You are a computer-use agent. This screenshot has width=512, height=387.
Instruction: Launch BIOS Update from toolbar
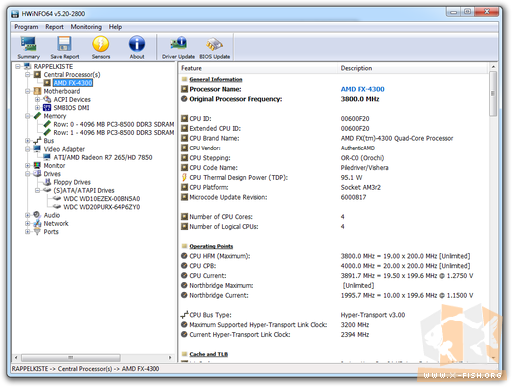point(215,48)
